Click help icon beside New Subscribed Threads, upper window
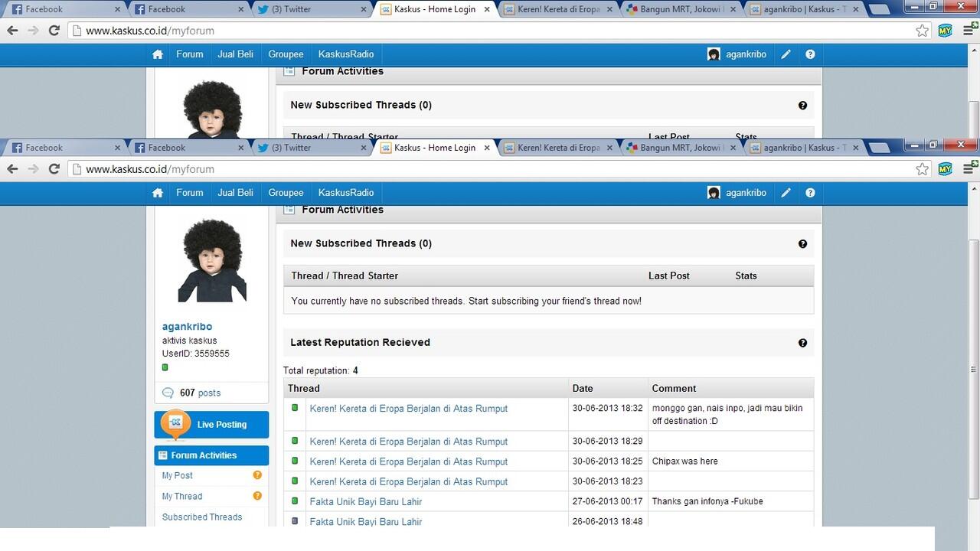The height and width of the screenshot is (551, 980). (x=802, y=106)
